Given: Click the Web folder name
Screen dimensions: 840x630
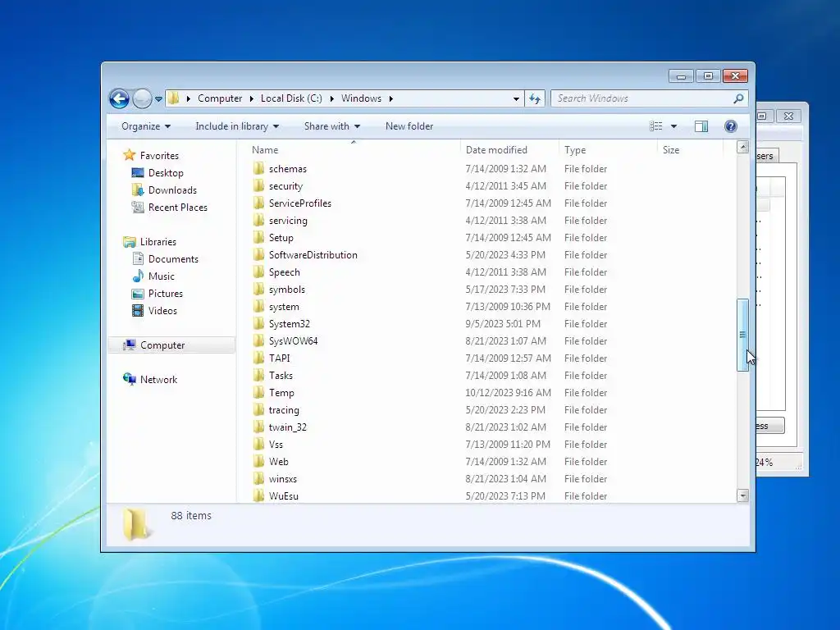Looking at the screenshot, I should click(279, 461).
